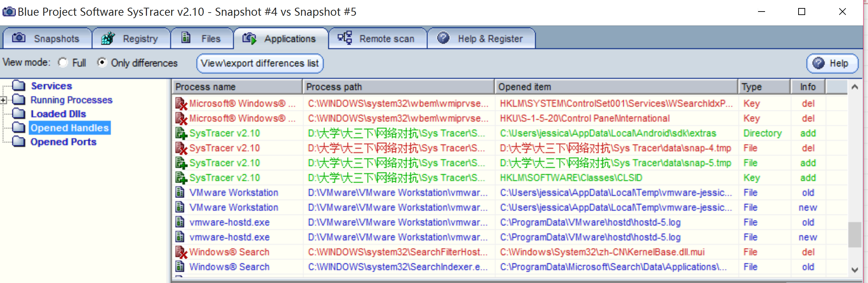Click the Opened Ports folder icon
868x283 pixels.
pos(19,141)
